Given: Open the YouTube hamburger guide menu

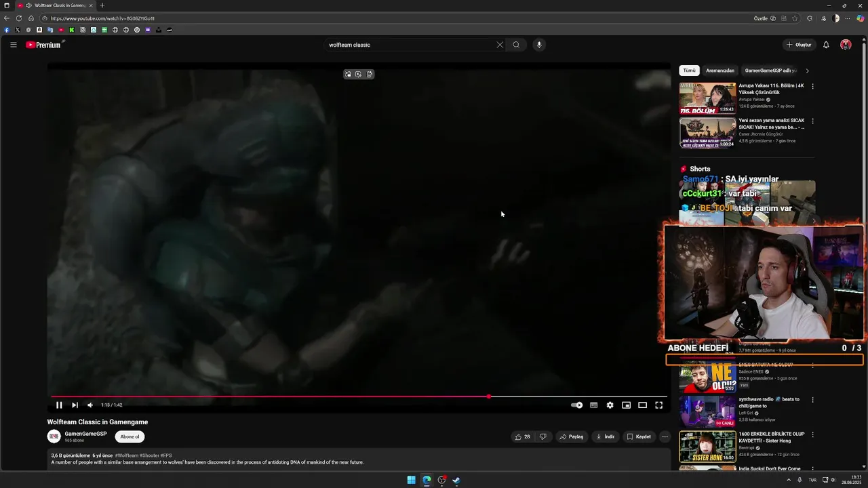Looking at the screenshot, I should [x=13, y=45].
